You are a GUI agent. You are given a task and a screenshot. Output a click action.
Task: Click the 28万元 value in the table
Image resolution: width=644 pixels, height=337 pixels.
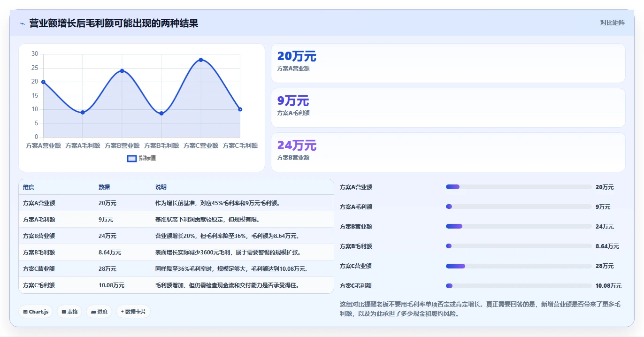click(x=107, y=269)
